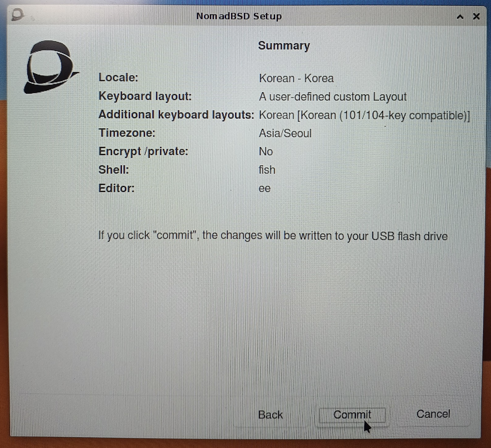Screen dimensions: 491x448
Task: Click the 'fish' shell value
Action: [267, 170]
